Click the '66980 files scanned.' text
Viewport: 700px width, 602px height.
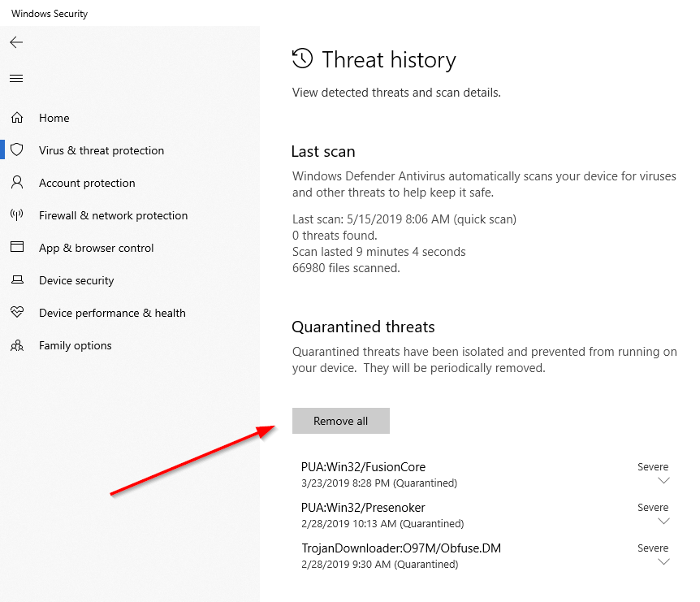[x=346, y=268]
